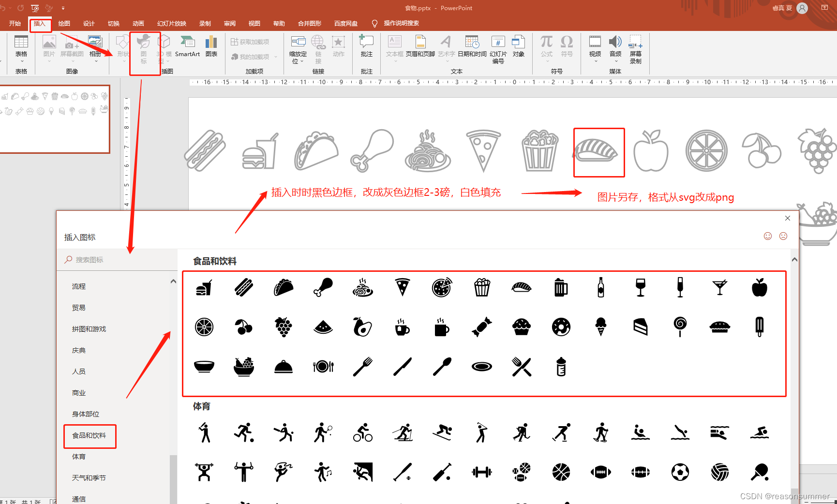Image resolution: width=837 pixels, height=504 pixels.
Task: Click the Video (视频) media icon
Action: point(595,42)
